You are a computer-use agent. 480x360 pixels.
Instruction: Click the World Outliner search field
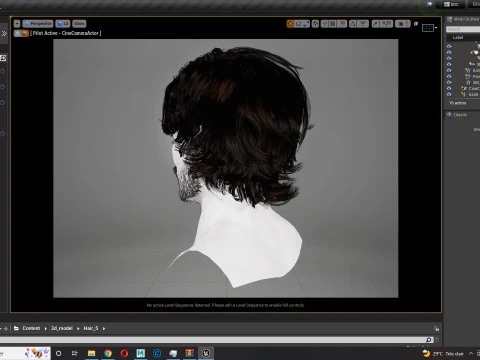[x=463, y=29]
